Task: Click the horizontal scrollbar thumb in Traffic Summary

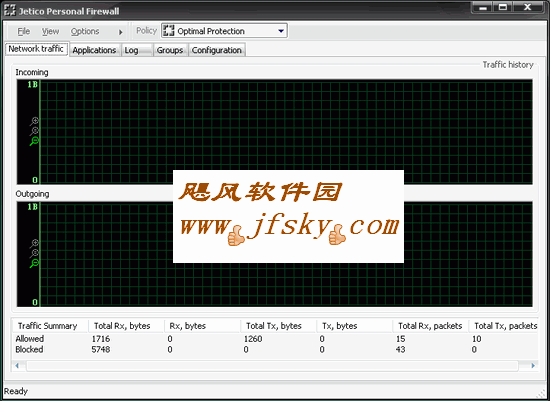Action: click(273, 366)
